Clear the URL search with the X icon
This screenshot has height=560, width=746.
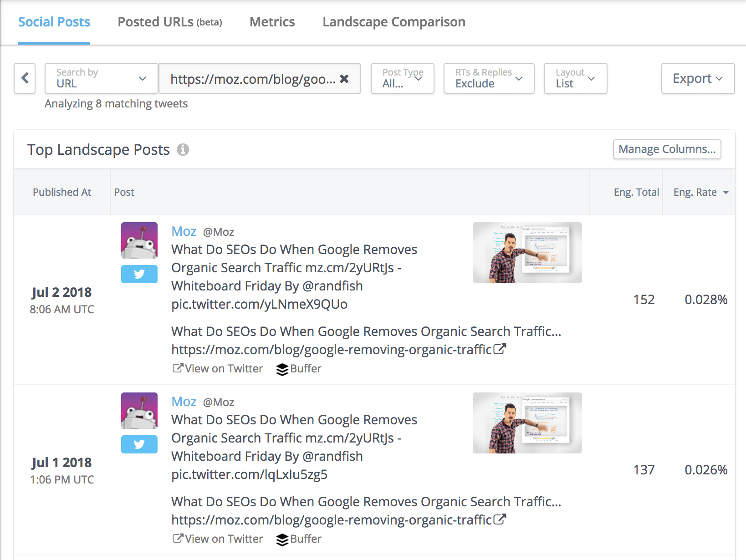(x=344, y=79)
